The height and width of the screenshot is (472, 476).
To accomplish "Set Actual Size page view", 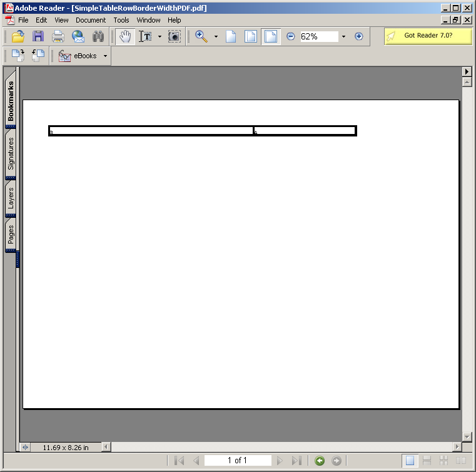I will tap(231, 36).
